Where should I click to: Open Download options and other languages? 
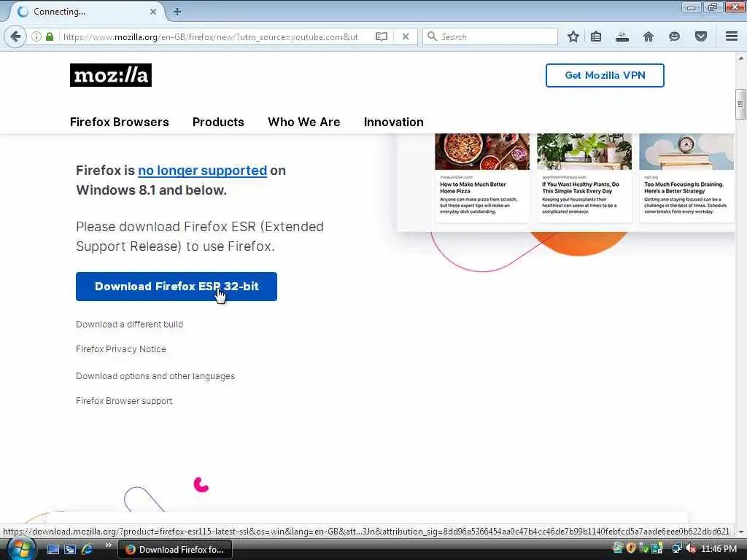155,376
